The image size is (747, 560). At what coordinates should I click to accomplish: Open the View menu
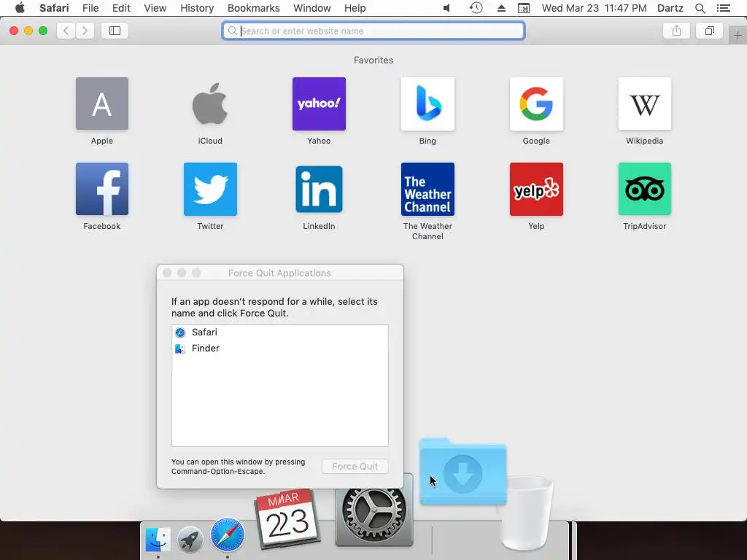[155, 8]
